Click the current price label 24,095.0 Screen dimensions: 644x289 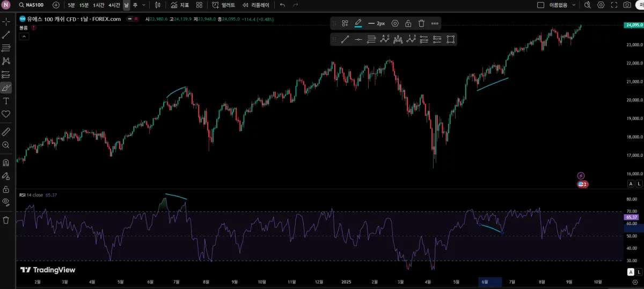(x=634, y=25)
